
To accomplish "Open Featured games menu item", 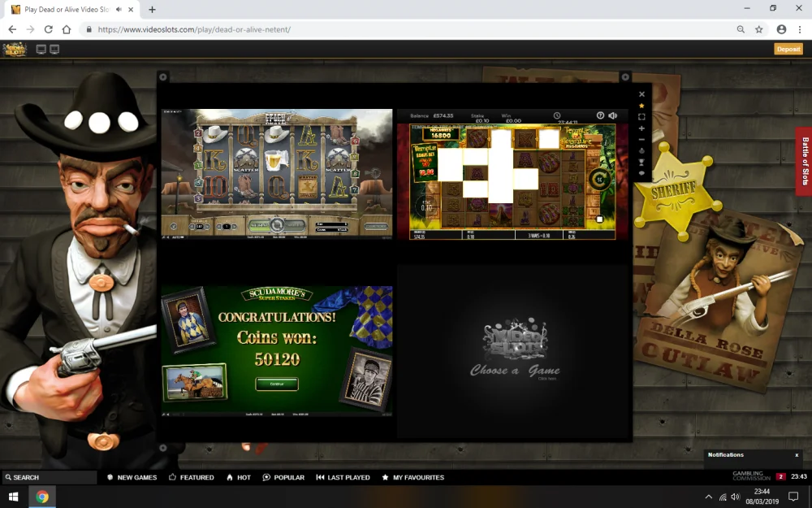I will click(x=191, y=477).
